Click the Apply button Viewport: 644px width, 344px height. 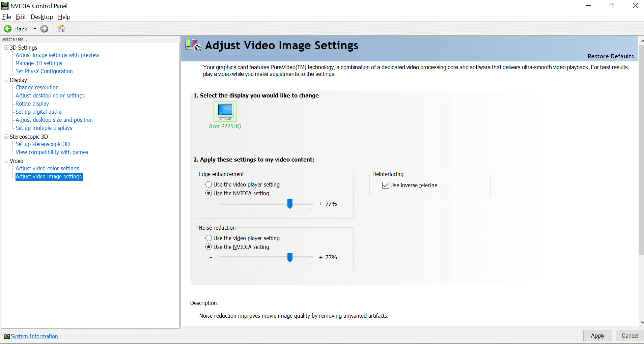597,336
